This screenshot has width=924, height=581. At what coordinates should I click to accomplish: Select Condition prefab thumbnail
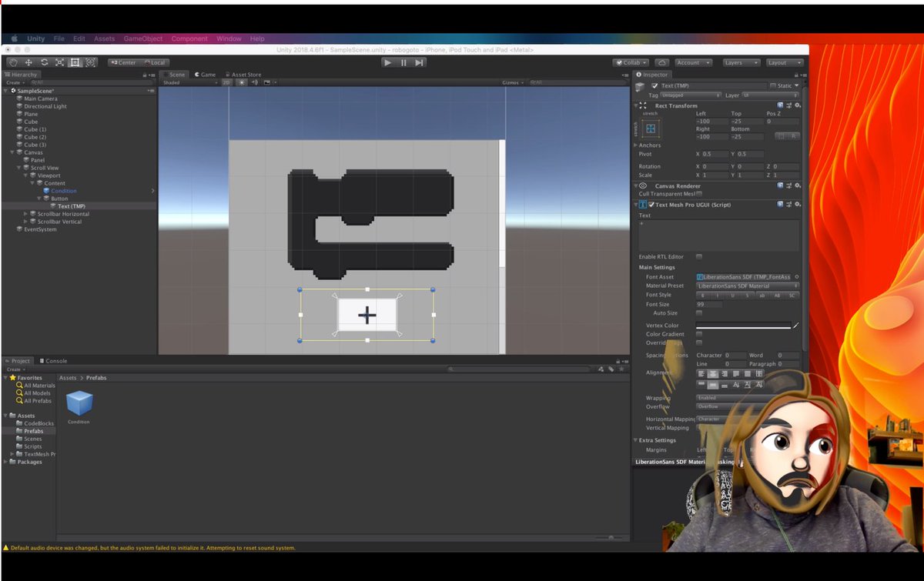point(79,403)
